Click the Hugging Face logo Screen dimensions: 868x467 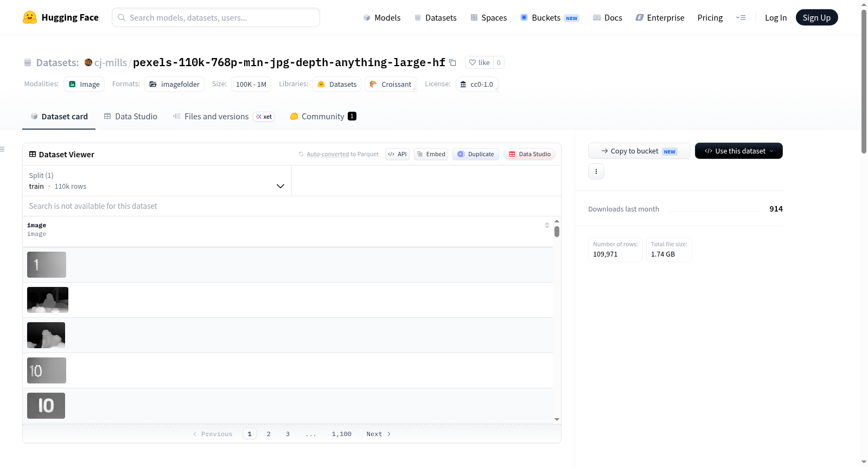61,17
